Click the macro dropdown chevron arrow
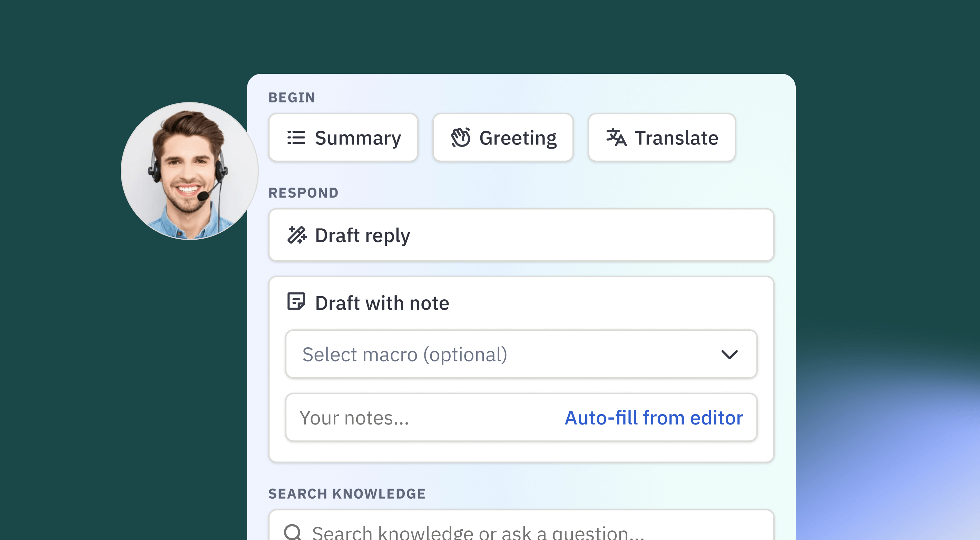980x540 pixels. click(729, 355)
